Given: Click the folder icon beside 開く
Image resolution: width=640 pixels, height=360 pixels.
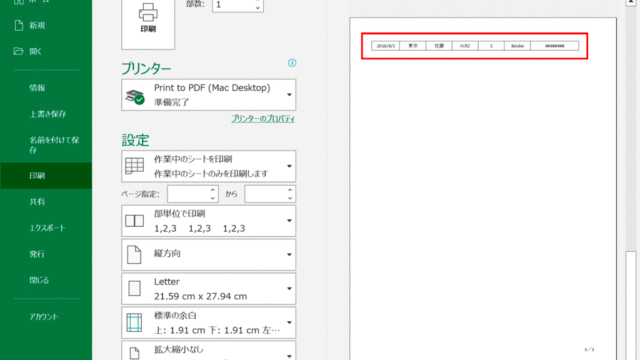Looking at the screenshot, I should 18,51.
